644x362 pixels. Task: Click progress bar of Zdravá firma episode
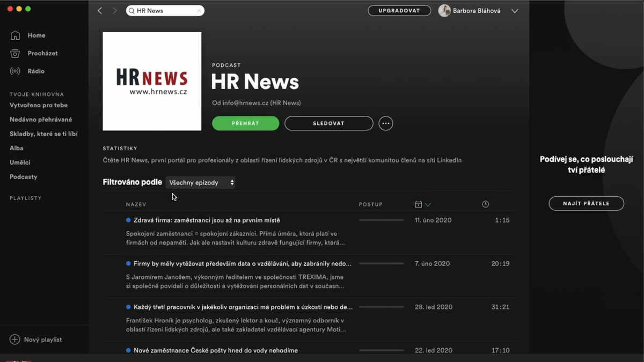[x=381, y=220]
